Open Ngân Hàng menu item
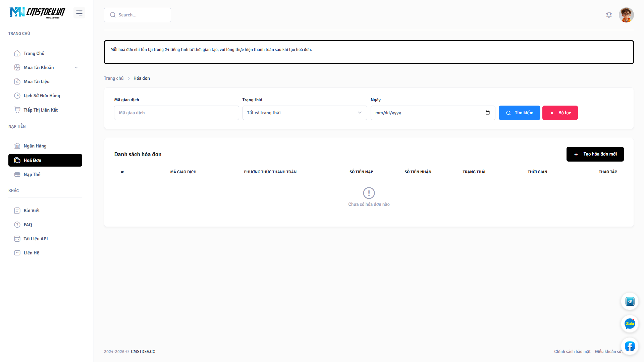 pyautogui.click(x=35, y=146)
